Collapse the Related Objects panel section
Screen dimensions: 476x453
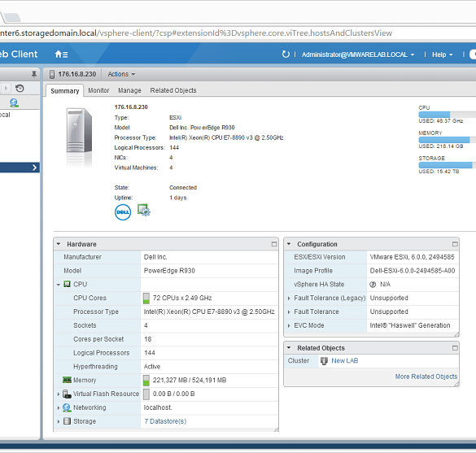pos(289,348)
